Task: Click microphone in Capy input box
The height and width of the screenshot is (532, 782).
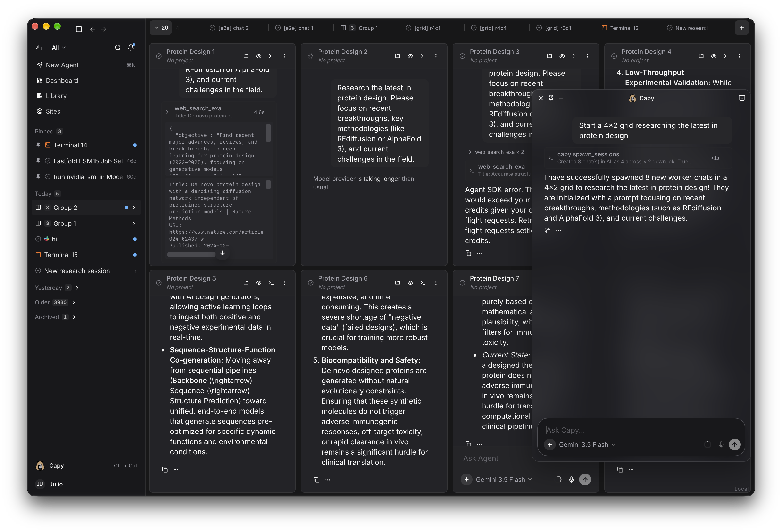Action: [721, 445]
